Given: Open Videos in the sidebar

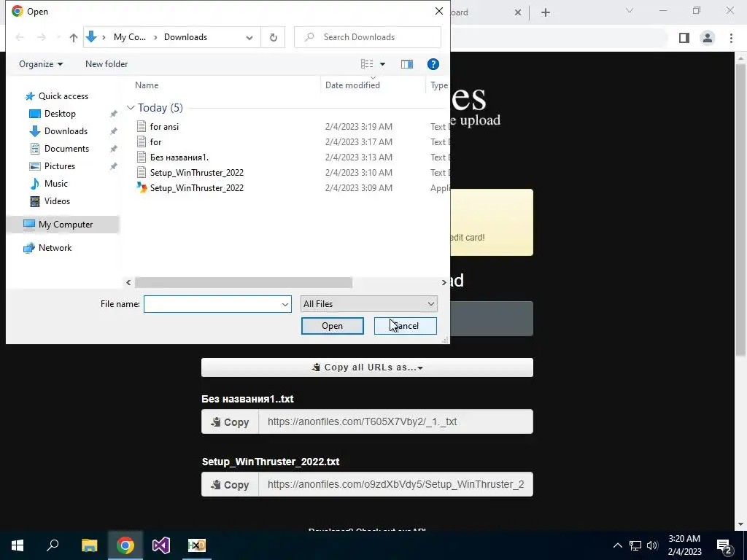Looking at the screenshot, I should (57, 201).
